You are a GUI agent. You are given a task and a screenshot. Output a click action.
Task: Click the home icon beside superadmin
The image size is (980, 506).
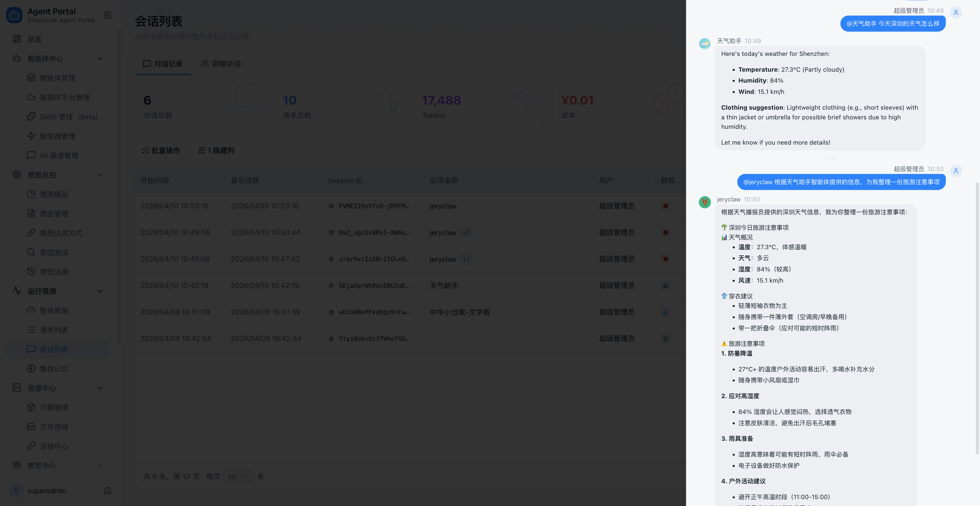[x=108, y=491]
